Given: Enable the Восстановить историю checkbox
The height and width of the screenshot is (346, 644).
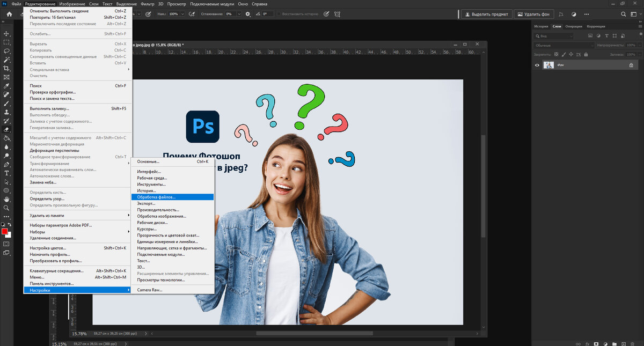Looking at the screenshot, I should (279, 14).
